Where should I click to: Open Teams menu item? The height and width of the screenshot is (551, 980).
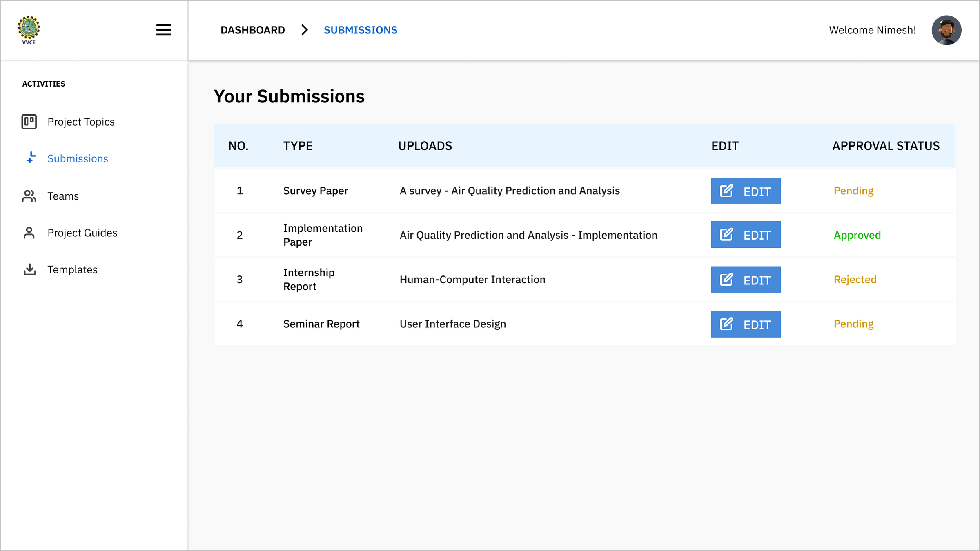pyautogui.click(x=63, y=196)
